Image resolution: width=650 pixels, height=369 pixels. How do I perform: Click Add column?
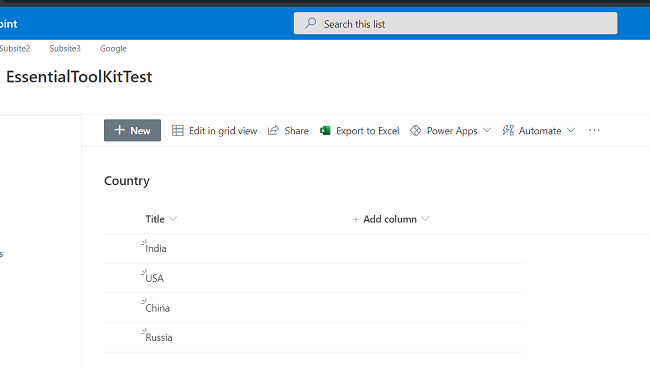point(390,219)
